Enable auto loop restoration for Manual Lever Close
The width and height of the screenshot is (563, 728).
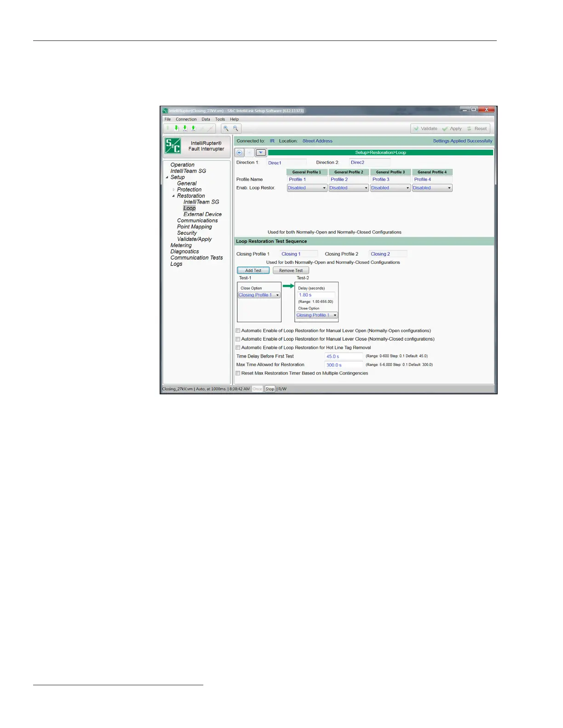tap(238, 339)
